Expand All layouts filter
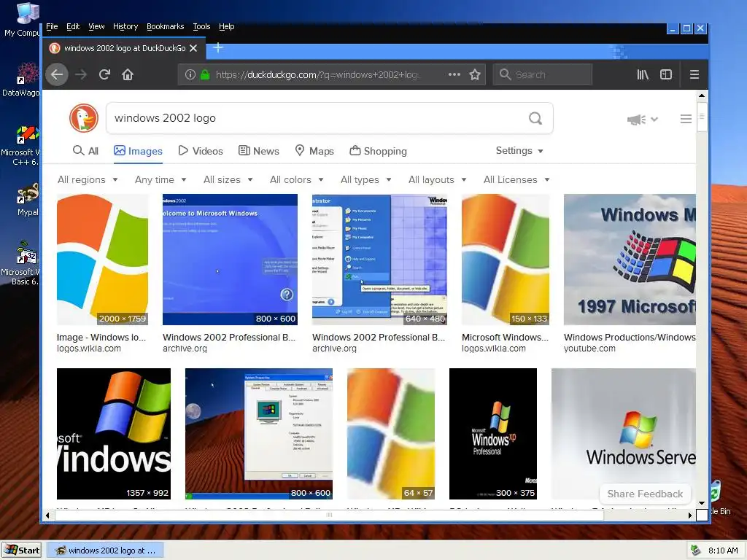The height and width of the screenshot is (560, 747). click(438, 179)
